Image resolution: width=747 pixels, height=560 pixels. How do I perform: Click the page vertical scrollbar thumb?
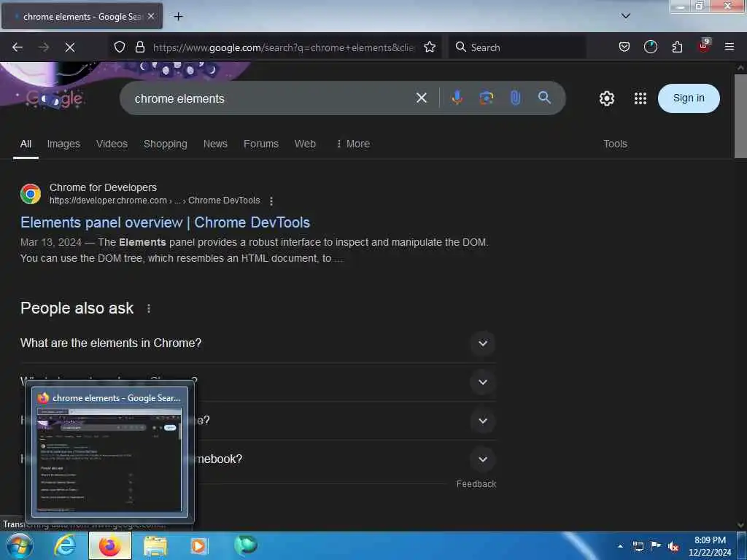pos(740,116)
